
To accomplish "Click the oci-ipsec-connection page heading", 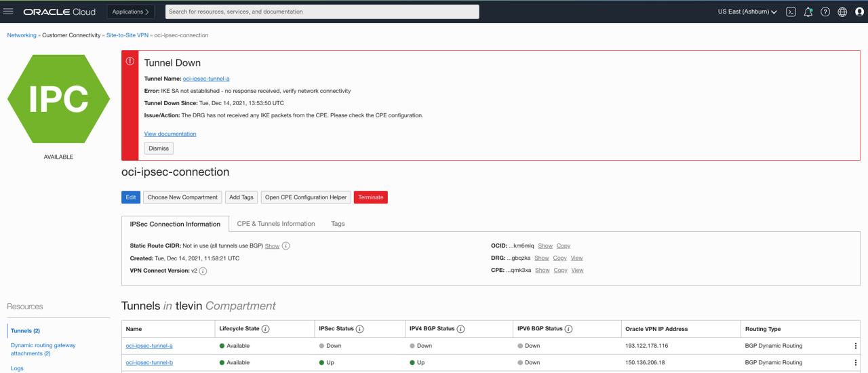I will click(176, 172).
